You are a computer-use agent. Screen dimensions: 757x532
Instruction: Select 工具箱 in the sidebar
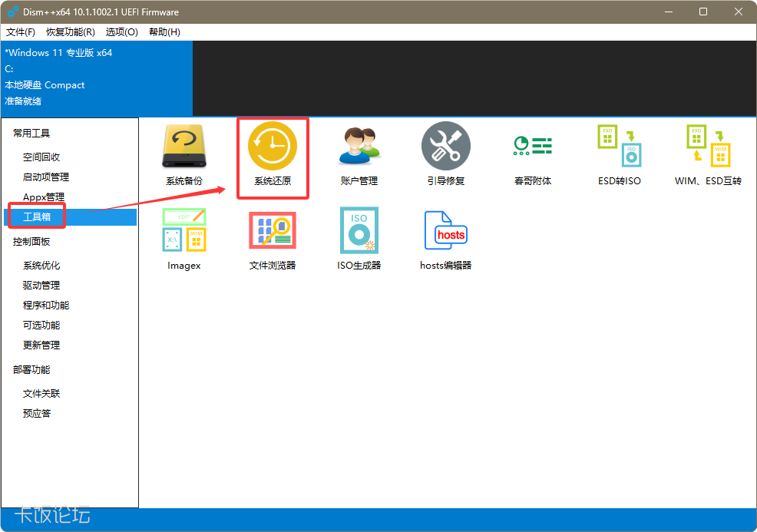(70, 216)
